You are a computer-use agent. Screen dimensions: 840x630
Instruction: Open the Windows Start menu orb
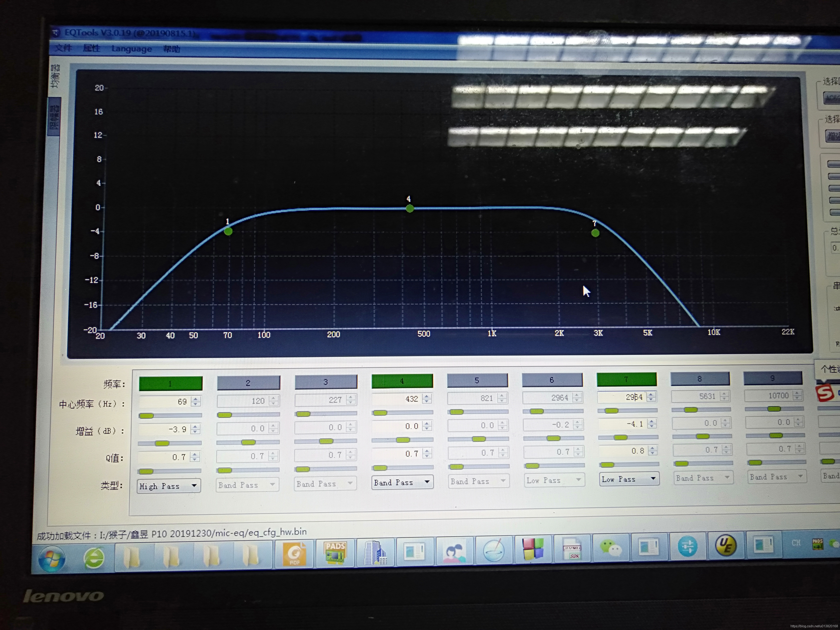[51, 559]
